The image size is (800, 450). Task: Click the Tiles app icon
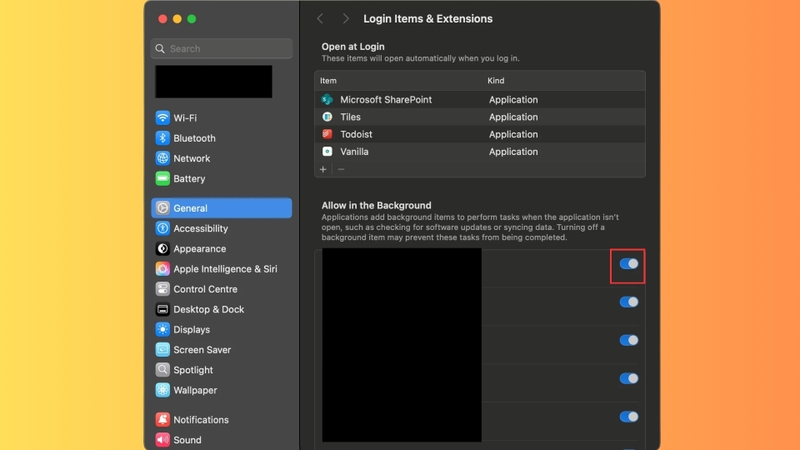[x=327, y=117]
